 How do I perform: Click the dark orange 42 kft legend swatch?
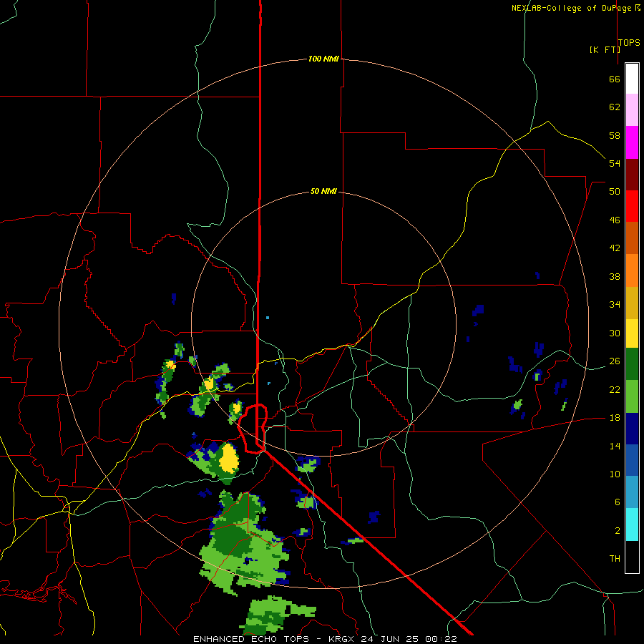(x=632, y=238)
